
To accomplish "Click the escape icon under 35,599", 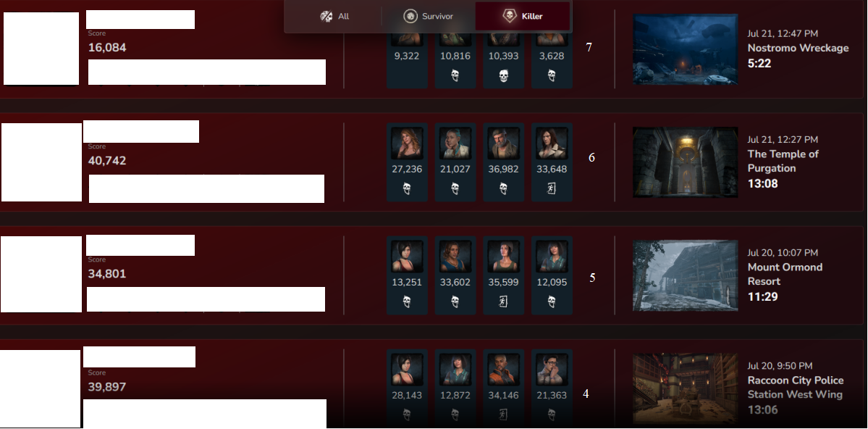I will (x=503, y=301).
